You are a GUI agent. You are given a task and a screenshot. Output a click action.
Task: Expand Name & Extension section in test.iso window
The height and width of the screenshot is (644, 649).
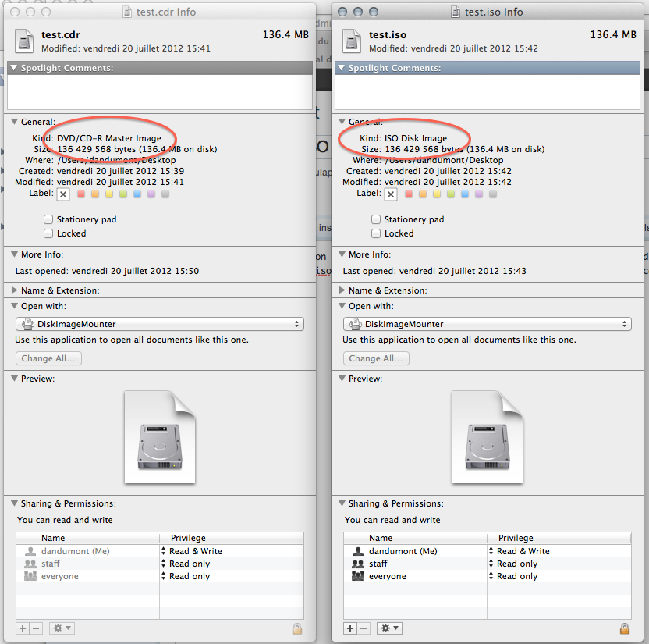tap(342, 290)
